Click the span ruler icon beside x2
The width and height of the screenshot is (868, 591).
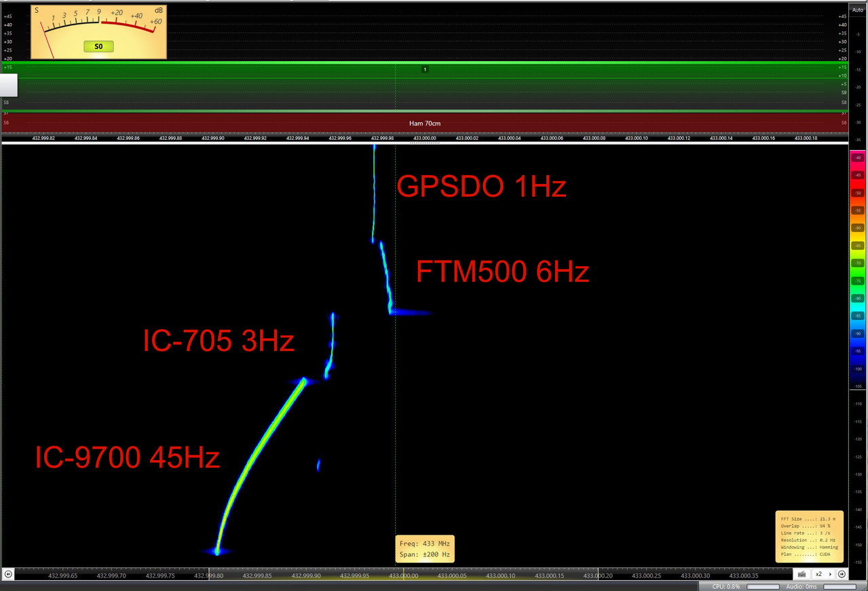coord(802,574)
